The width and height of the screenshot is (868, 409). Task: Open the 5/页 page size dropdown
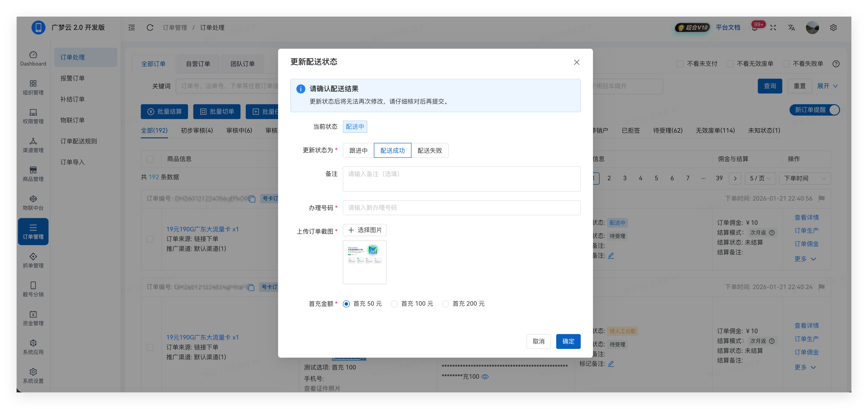coord(760,179)
